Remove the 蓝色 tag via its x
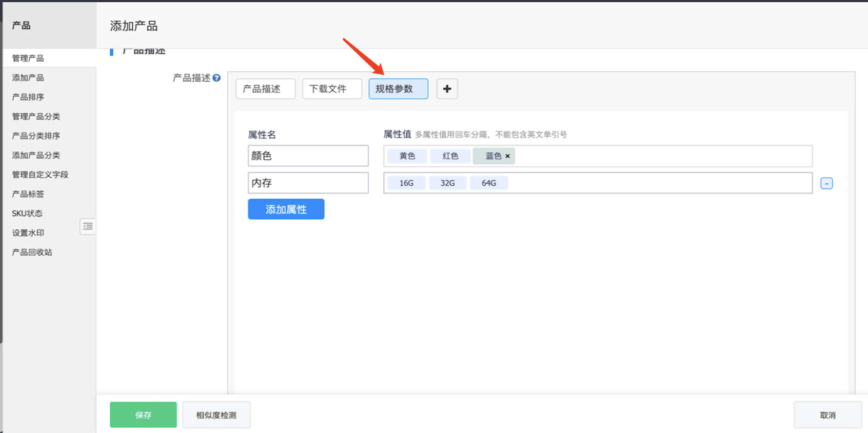The height and width of the screenshot is (433, 868). coord(507,156)
